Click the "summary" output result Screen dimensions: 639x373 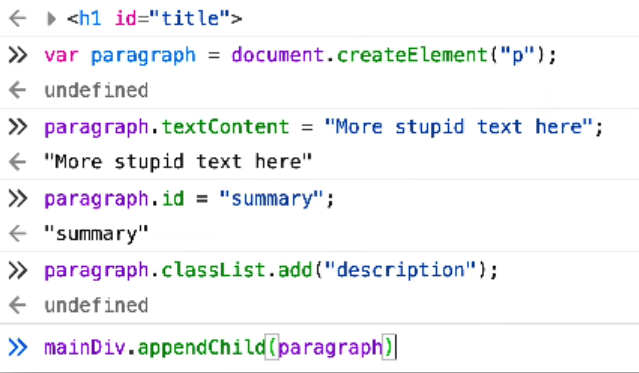click(x=96, y=234)
